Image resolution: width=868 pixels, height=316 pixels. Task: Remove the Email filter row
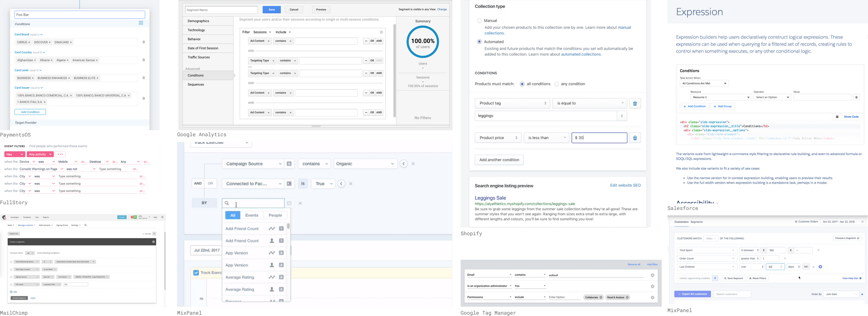coord(652,275)
